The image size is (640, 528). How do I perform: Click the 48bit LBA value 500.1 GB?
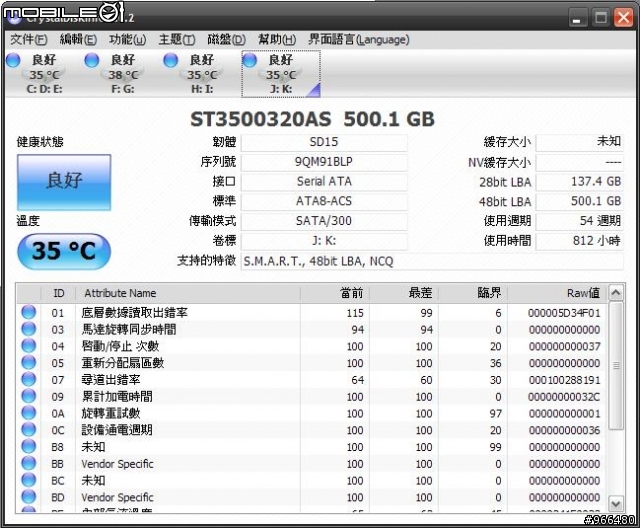point(579,202)
